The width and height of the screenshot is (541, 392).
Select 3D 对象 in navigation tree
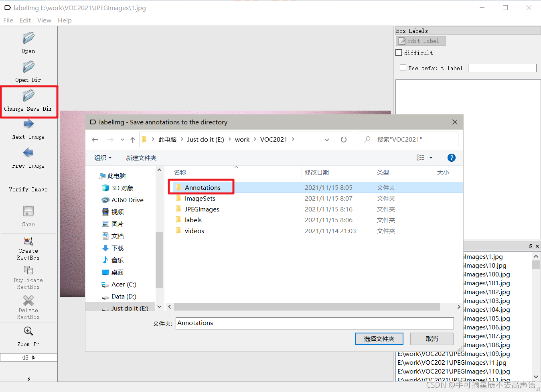tap(122, 188)
